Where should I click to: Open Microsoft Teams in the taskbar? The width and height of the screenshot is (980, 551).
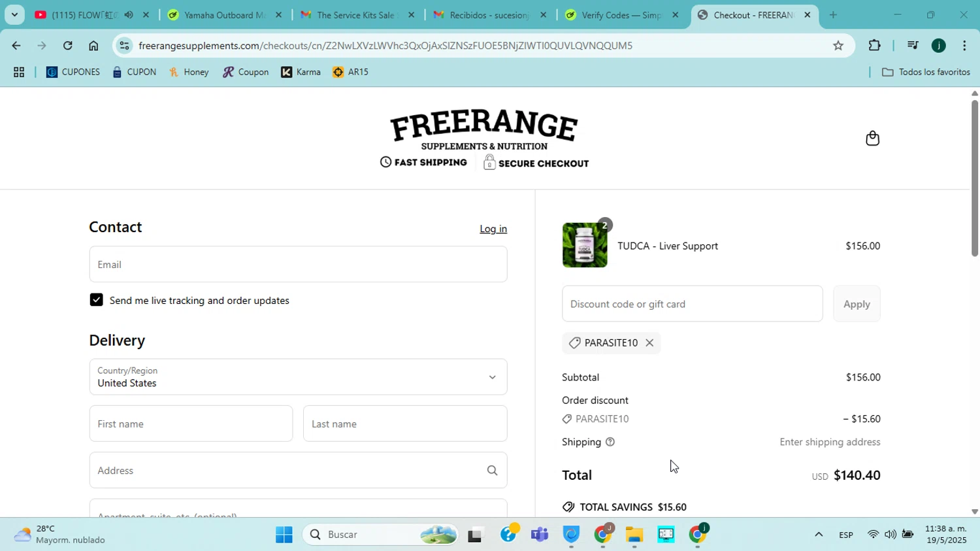point(540,535)
